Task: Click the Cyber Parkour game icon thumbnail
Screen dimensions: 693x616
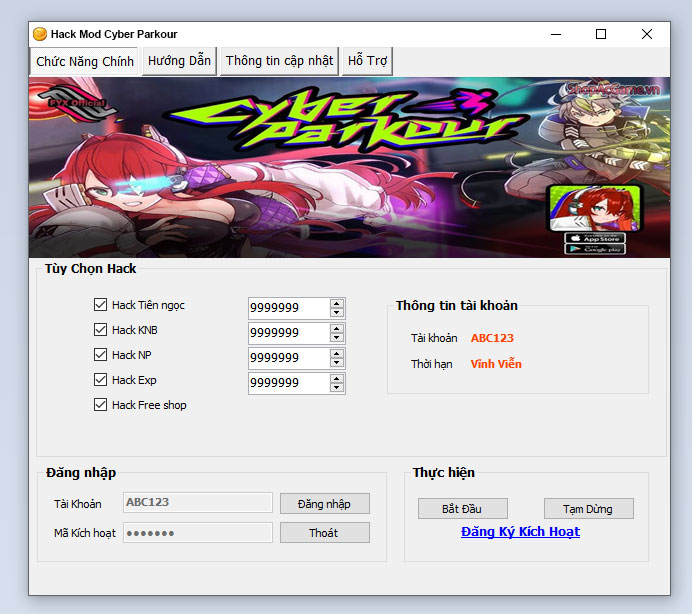Action: click(595, 209)
